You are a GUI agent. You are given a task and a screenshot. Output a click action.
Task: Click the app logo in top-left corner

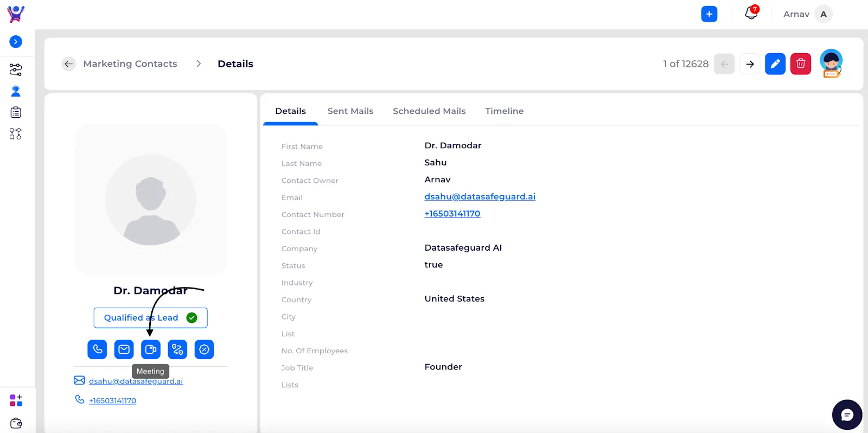[x=16, y=14]
